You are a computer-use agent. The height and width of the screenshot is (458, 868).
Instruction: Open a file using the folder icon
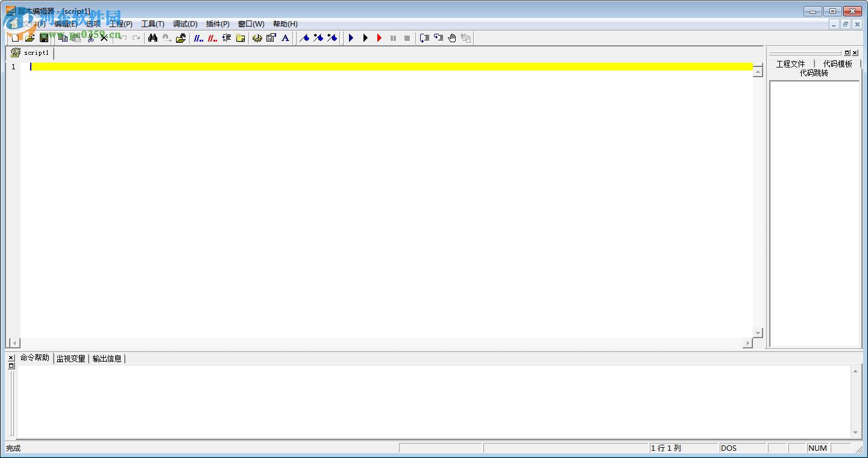30,38
